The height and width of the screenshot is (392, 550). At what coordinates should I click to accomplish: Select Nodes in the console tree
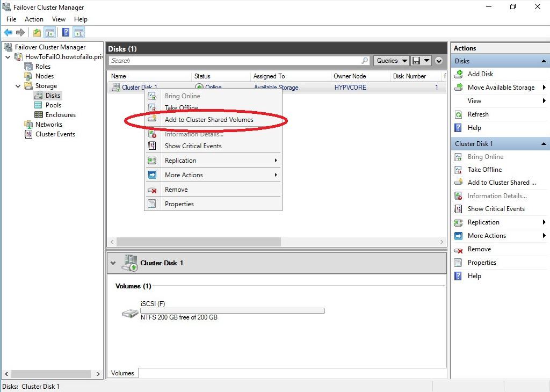coord(45,76)
